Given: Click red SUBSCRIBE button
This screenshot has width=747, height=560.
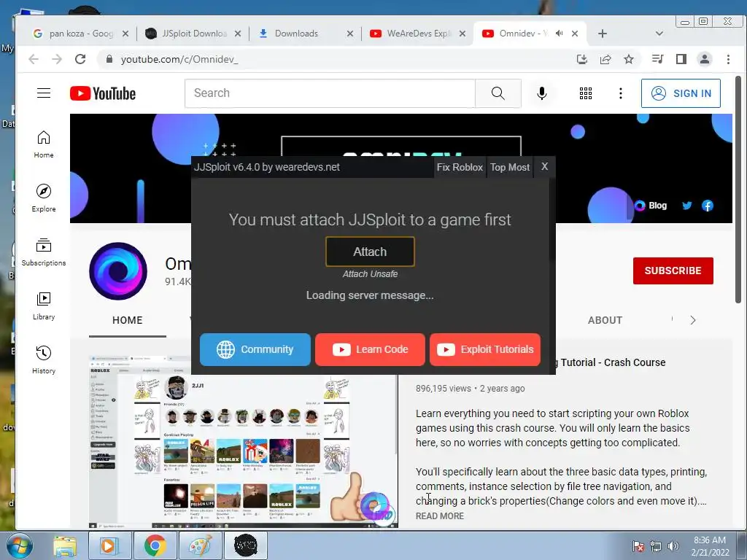Looking at the screenshot, I should (673, 271).
